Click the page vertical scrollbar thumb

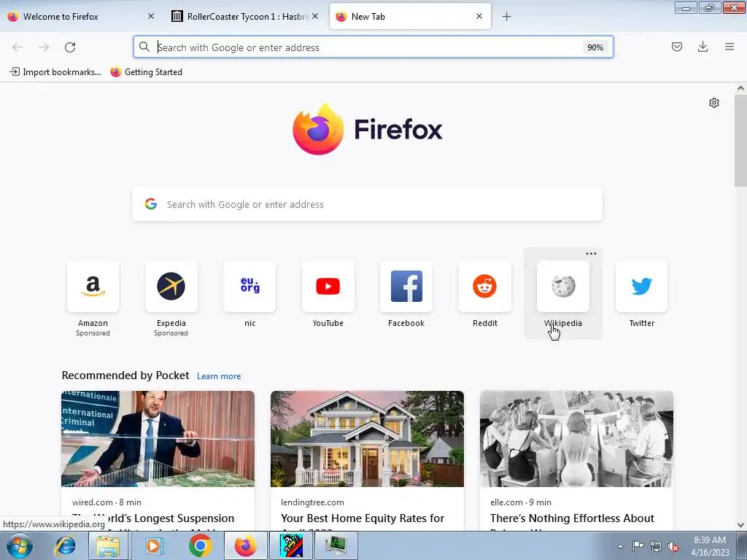point(740,141)
